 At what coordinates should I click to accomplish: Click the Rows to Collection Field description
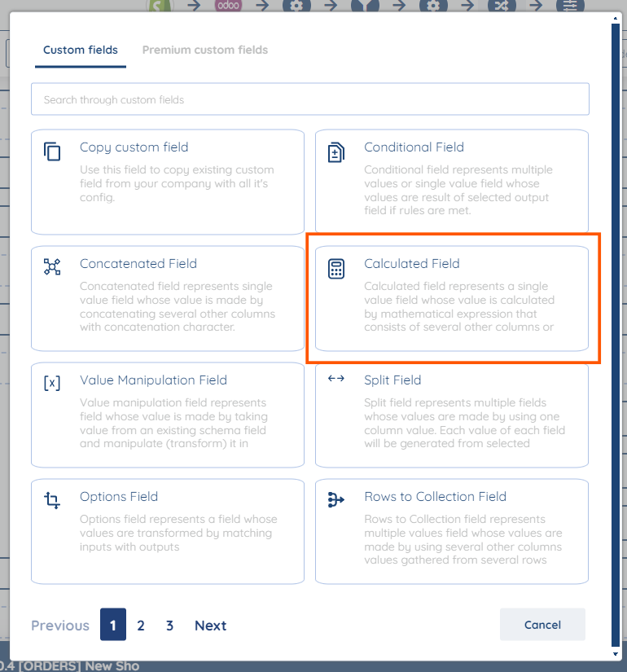tap(463, 539)
